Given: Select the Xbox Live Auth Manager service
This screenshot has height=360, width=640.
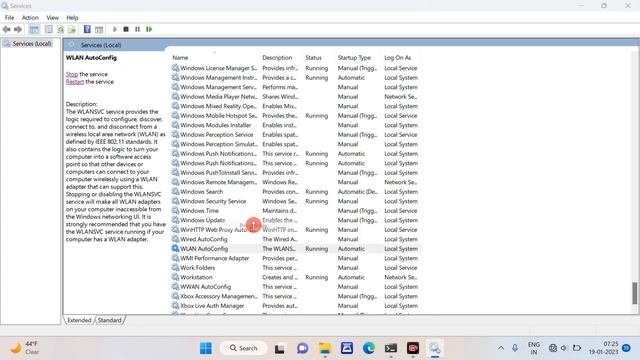Looking at the screenshot, I should [x=296, y=306].
